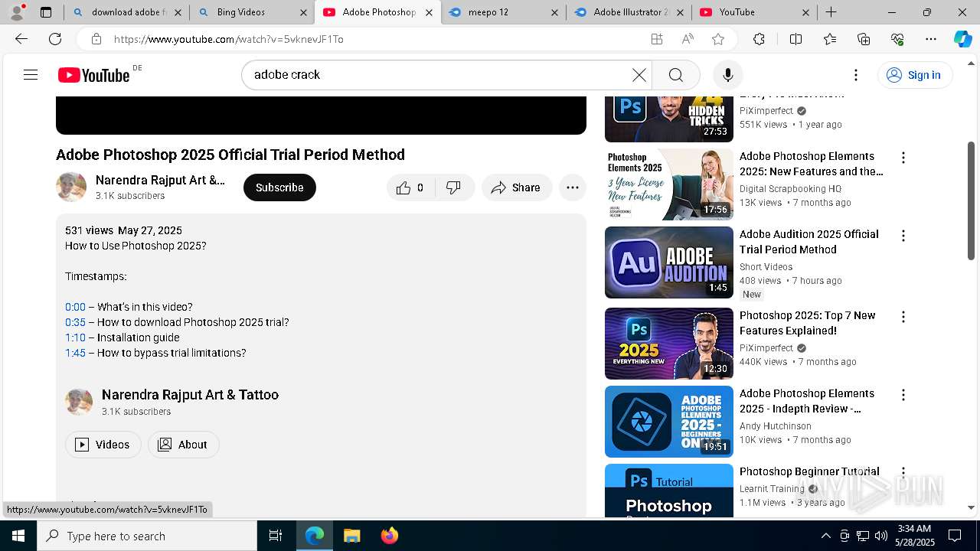Open YouTube settings three-dot menu

pos(856,75)
